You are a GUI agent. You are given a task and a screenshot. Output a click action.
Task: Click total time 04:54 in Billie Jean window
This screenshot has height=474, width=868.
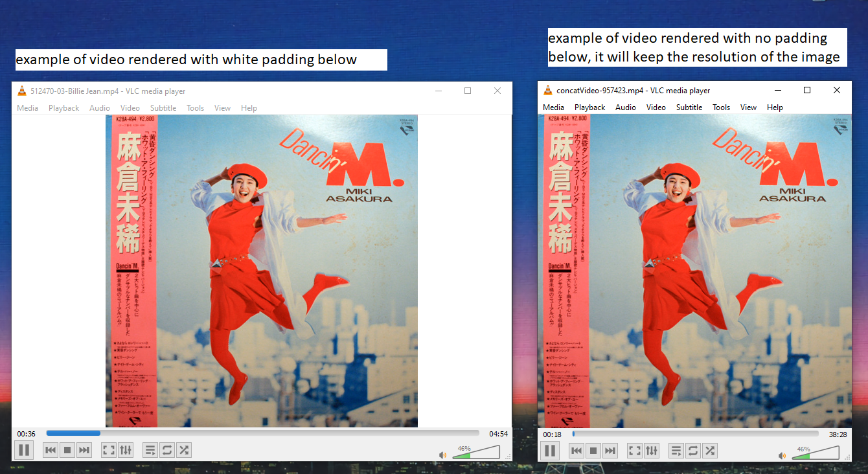[498, 433]
